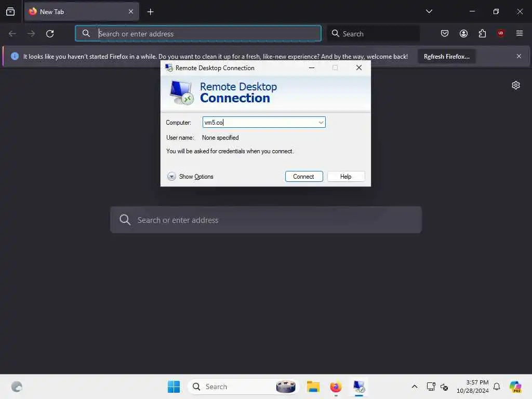This screenshot has width=532, height=399.
Task: Open the clock showing 3:57 PM
Action: [472, 387]
